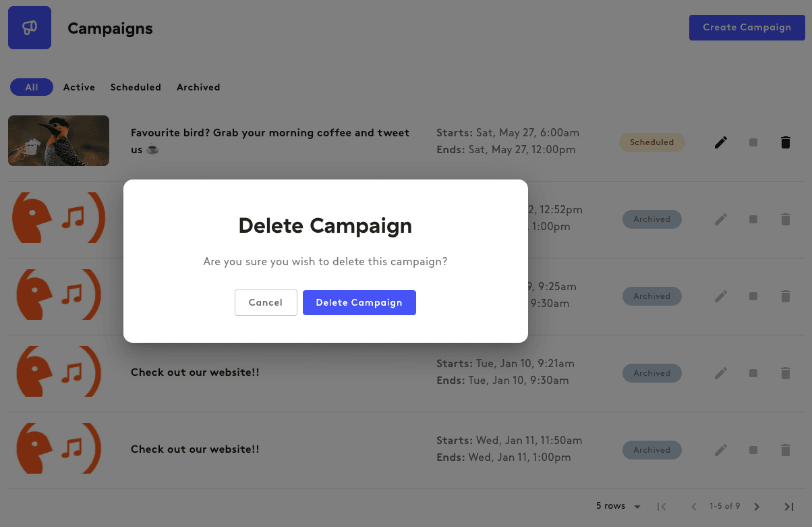Viewport: 812px width, 527px height.
Task: Click the Create Campaign button
Action: pyautogui.click(x=747, y=27)
